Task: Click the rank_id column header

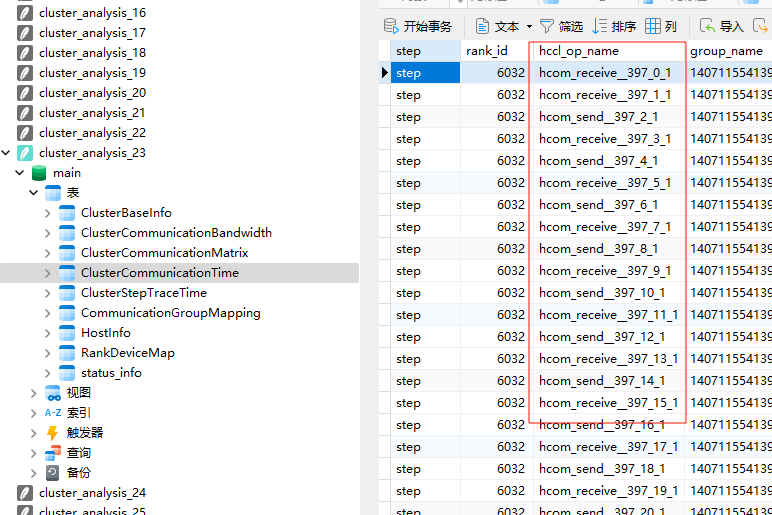Action: click(497, 51)
